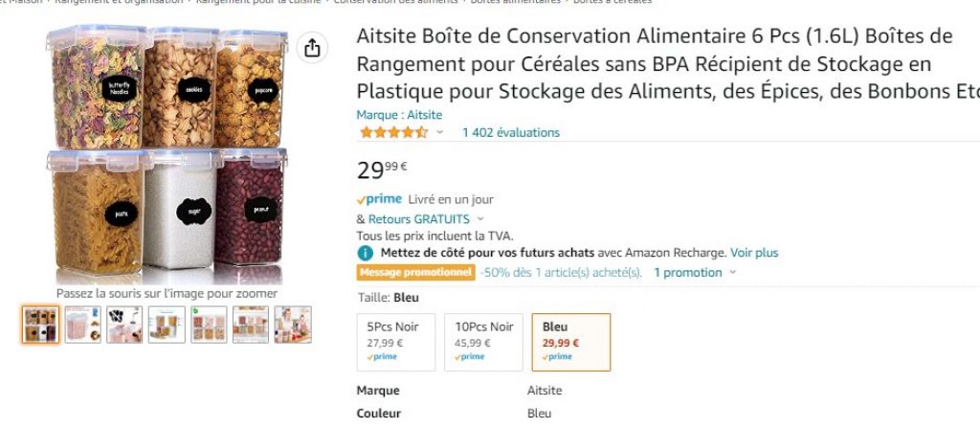
Task: Show the second product thumbnail image
Action: (x=82, y=325)
